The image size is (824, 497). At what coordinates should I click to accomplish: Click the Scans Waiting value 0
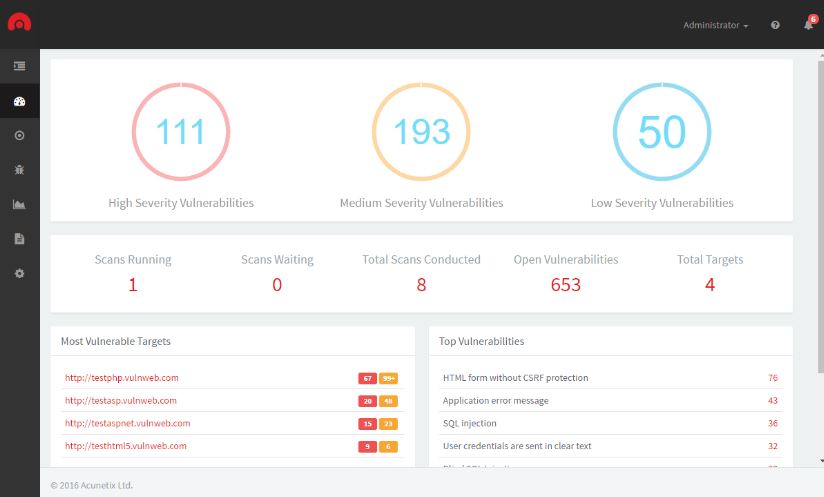tap(277, 285)
